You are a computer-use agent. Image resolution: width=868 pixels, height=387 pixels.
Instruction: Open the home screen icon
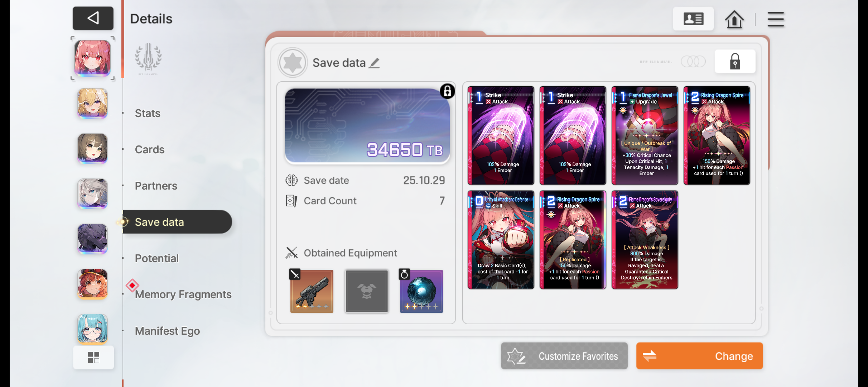(x=734, y=19)
